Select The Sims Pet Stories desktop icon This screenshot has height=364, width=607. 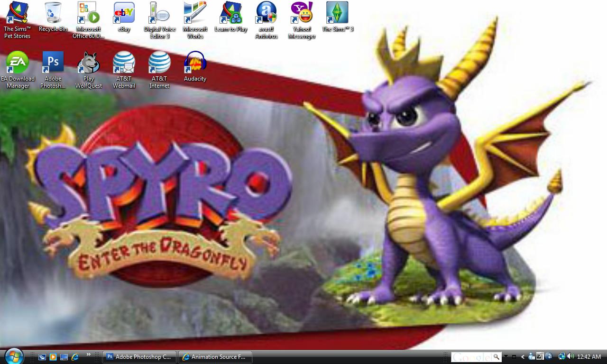click(18, 20)
